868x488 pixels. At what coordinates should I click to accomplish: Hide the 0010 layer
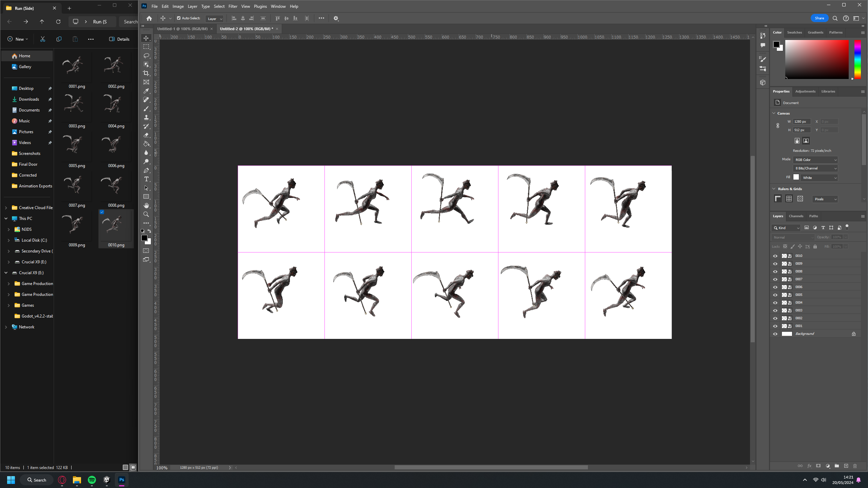(775, 256)
